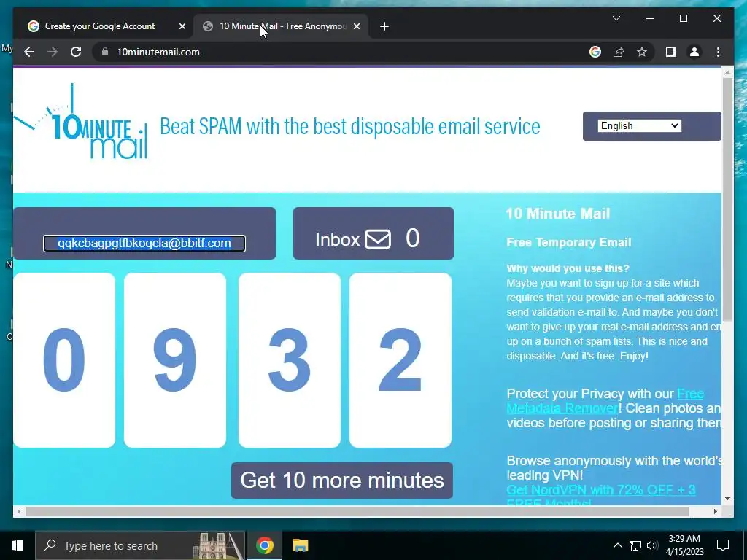Click the browser forward arrow
The image size is (747, 560).
click(x=53, y=52)
